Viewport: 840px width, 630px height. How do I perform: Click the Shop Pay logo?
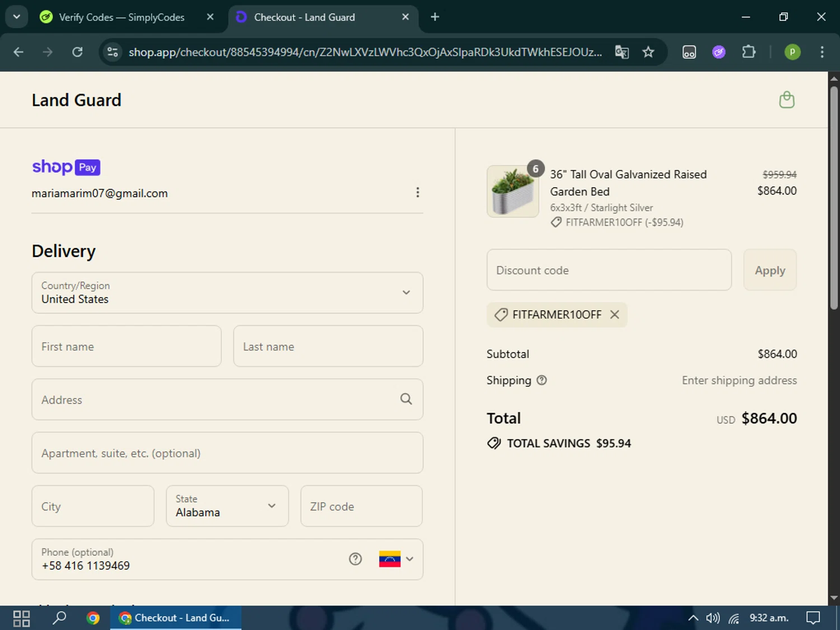66,167
